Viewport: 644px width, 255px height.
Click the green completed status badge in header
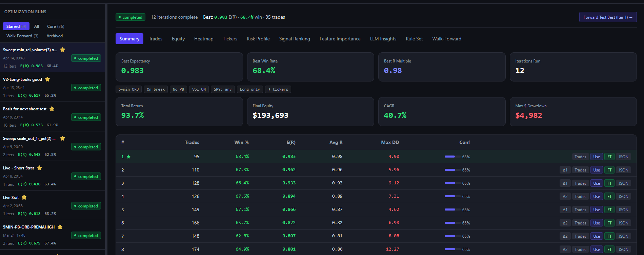130,17
